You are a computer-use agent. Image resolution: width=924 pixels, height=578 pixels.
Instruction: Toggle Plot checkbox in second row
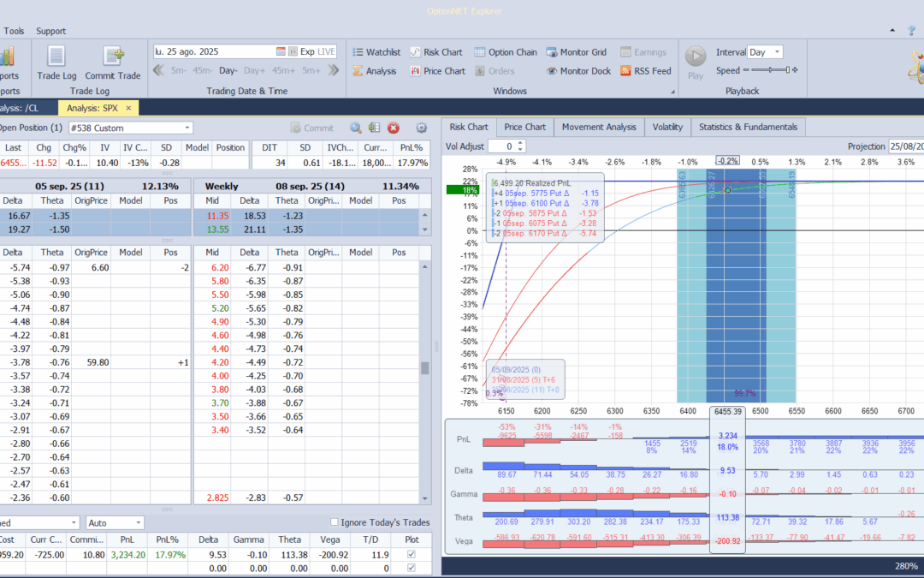pyautogui.click(x=412, y=568)
